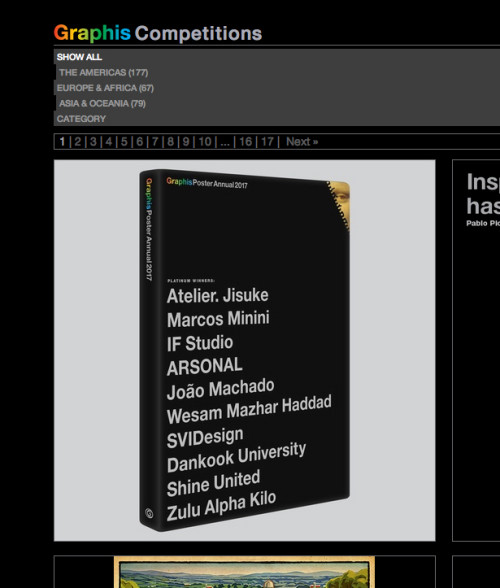Open the Graphis Poster Annual 2017 book image

coord(245,350)
